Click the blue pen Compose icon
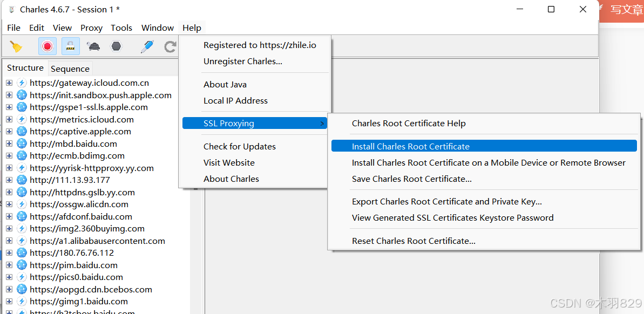This screenshot has height=314, width=644. 147,46
